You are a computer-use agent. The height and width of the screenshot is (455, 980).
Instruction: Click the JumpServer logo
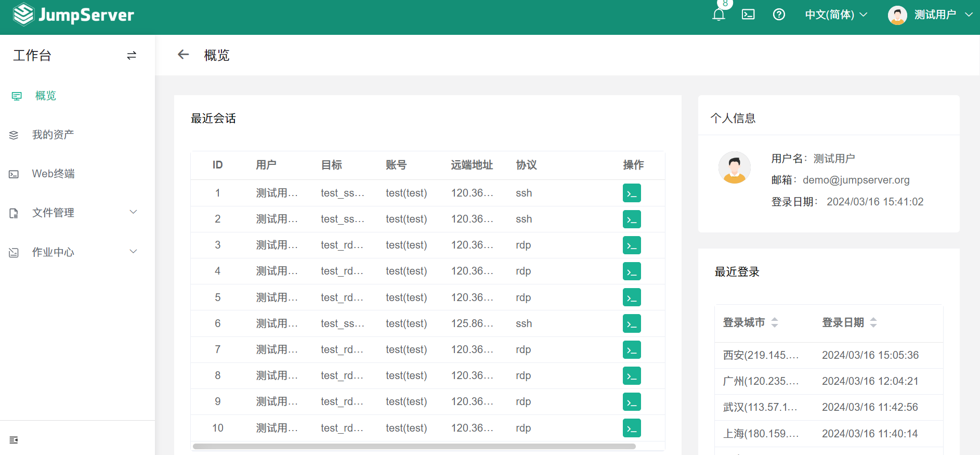tap(74, 15)
